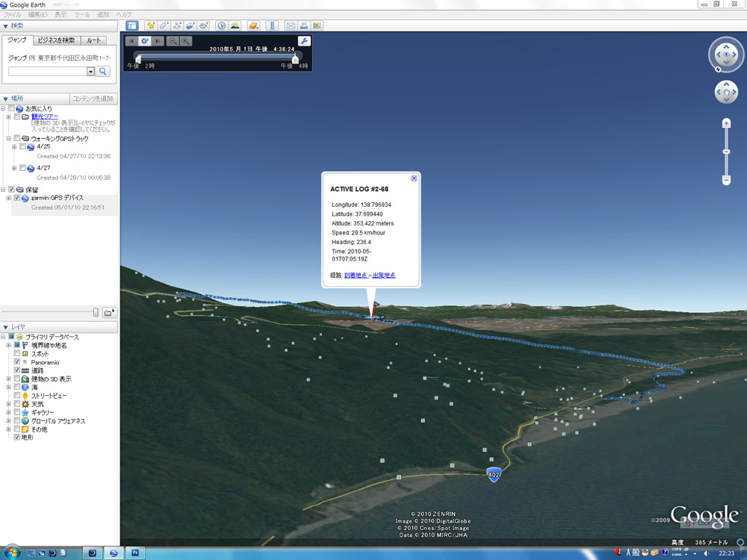Toggle the ウォーキングGPSトラック checkbox

pos(17,138)
